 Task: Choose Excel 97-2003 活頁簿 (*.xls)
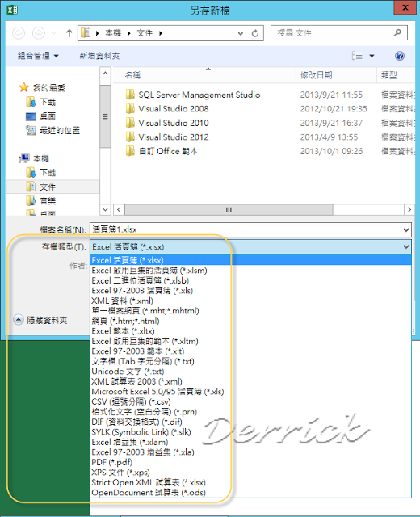pos(251,291)
